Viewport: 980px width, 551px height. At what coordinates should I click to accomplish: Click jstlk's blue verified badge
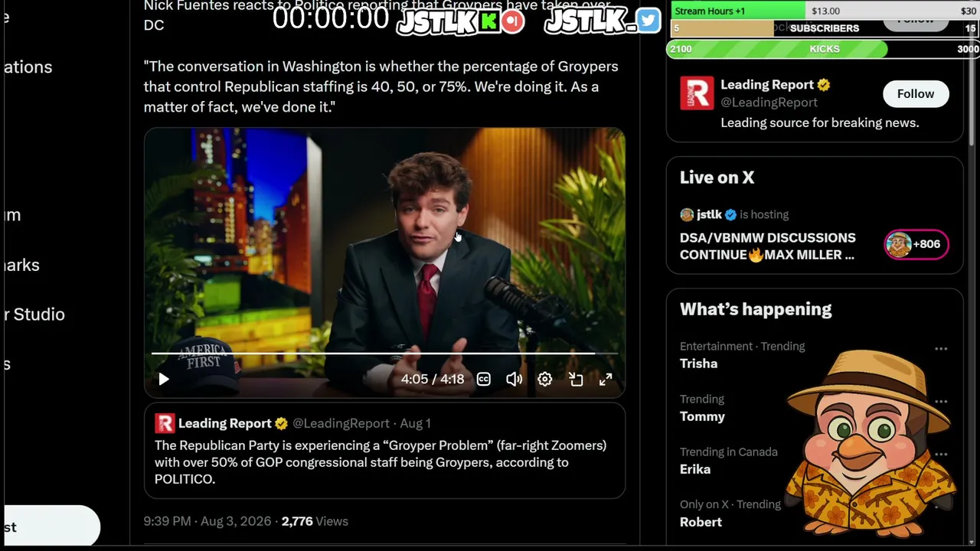pos(730,214)
